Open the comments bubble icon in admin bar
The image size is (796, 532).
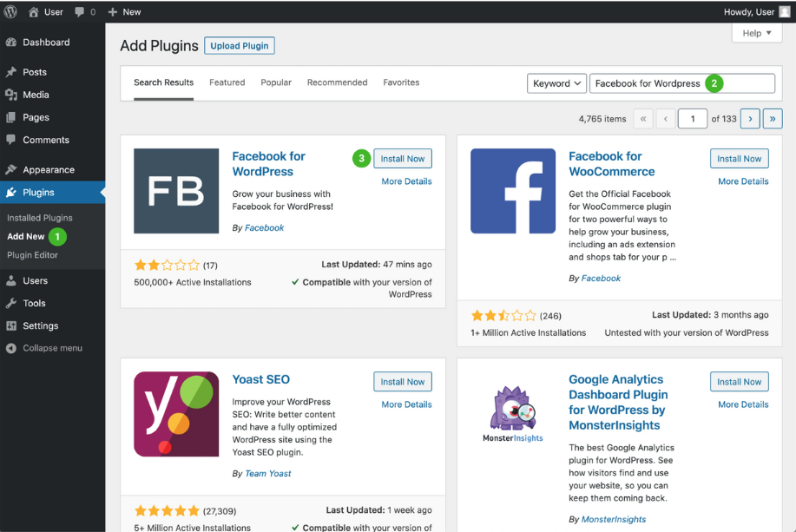(79, 11)
